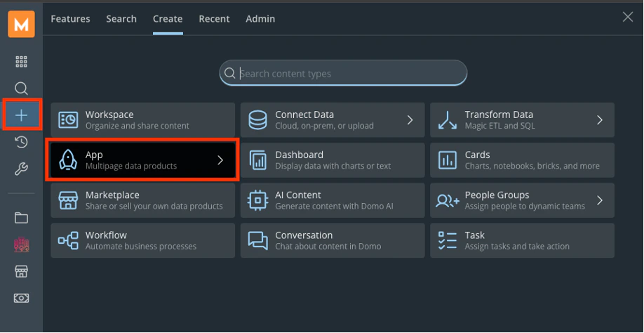The image size is (644, 333).
Task: Open the admin wrench icon
Action: click(x=21, y=169)
